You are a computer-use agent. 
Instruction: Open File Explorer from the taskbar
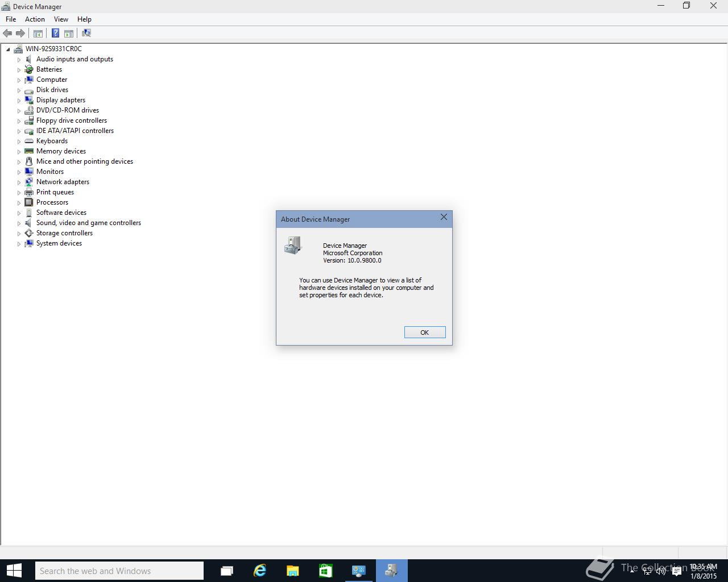tap(292, 571)
